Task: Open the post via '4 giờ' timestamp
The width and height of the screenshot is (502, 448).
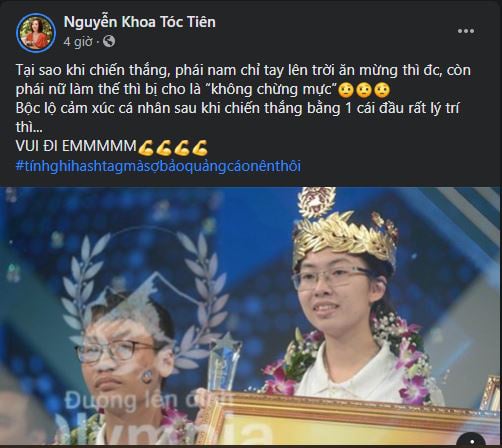Action: coord(78,42)
